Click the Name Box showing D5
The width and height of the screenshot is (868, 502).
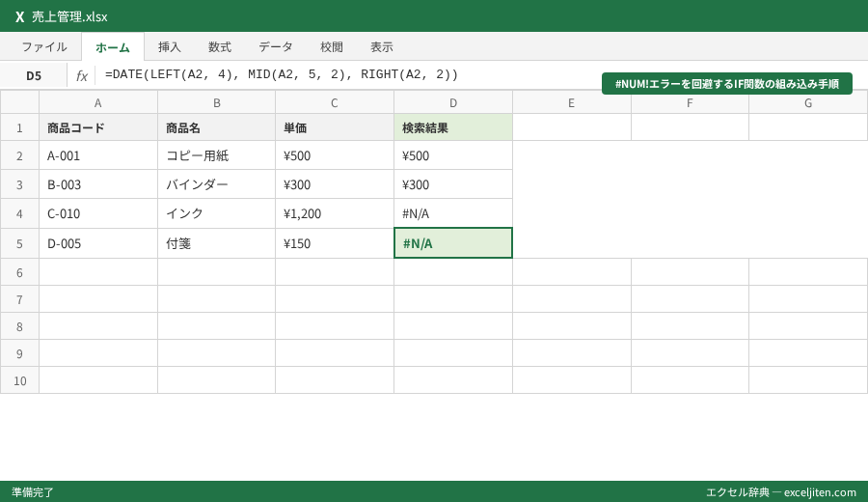coord(34,75)
